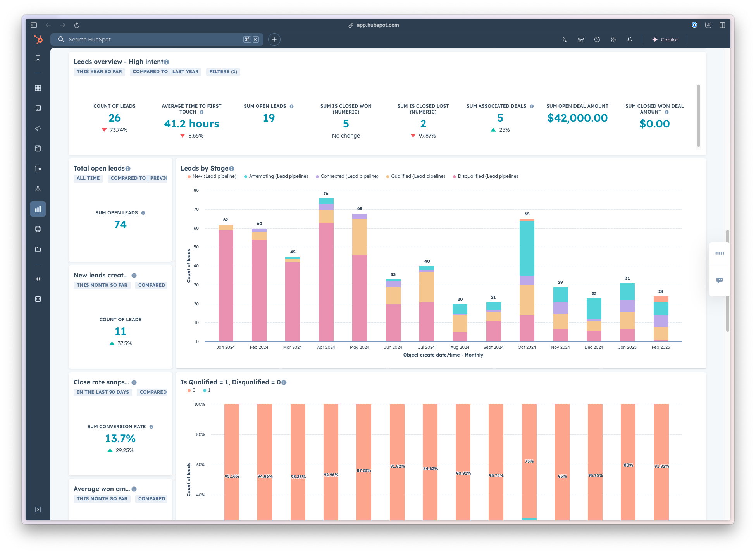
Task: Toggle the browser sidebar panel icon
Action: click(x=34, y=25)
